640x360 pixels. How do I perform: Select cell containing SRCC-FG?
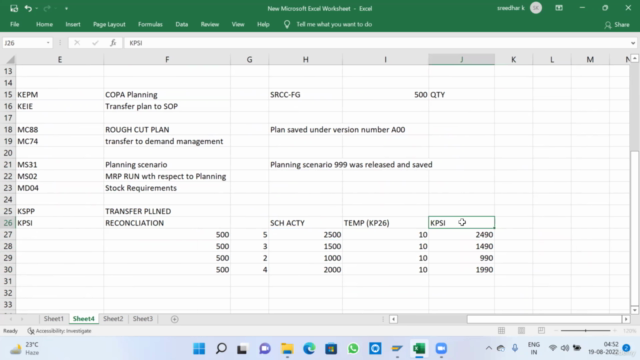(305, 95)
